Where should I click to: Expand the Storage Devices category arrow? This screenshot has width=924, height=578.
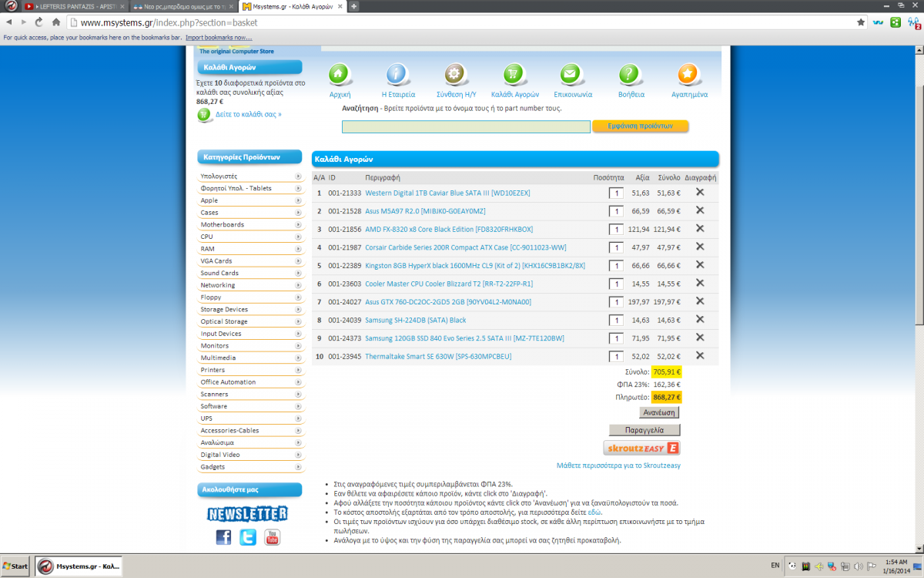[x=298, y=309]
